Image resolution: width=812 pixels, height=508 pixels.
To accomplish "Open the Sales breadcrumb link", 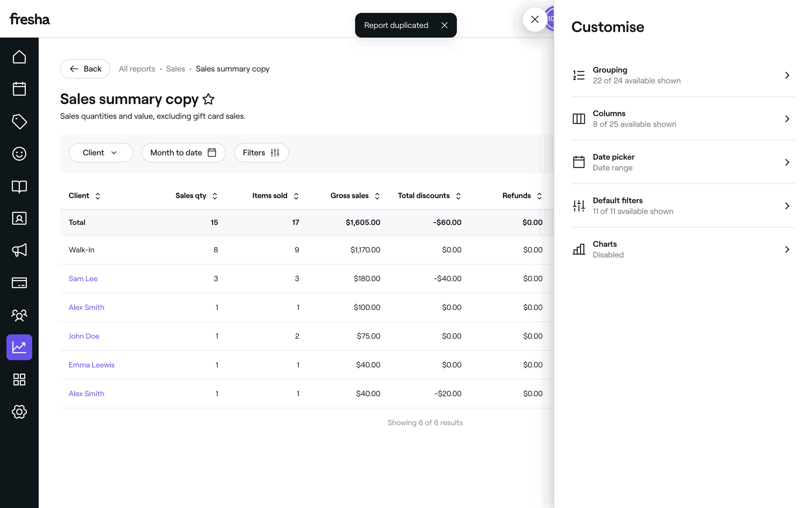I will point(176,69).
